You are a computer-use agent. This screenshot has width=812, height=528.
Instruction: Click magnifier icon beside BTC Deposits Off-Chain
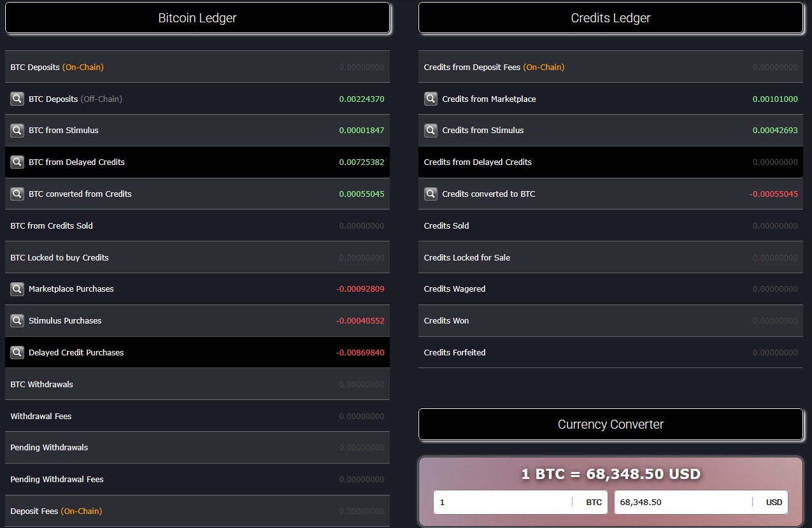[x=17, y=99]
